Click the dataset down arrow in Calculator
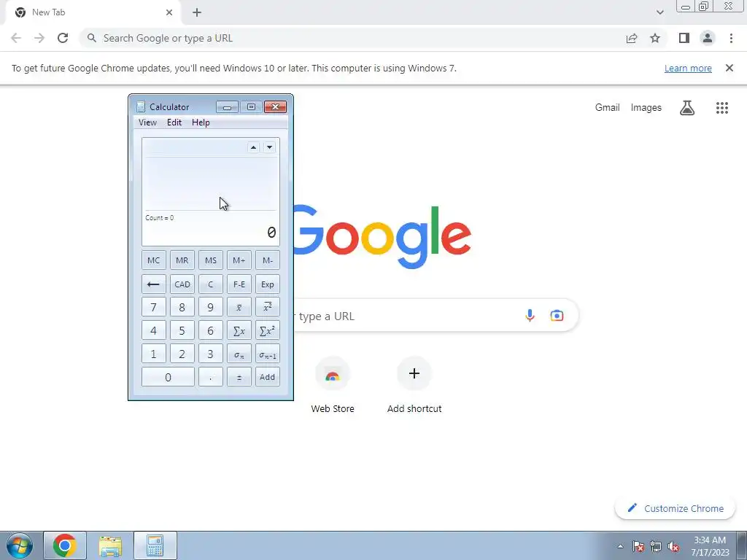Screen dimensions: 747x560 click(x=269, y=147)
